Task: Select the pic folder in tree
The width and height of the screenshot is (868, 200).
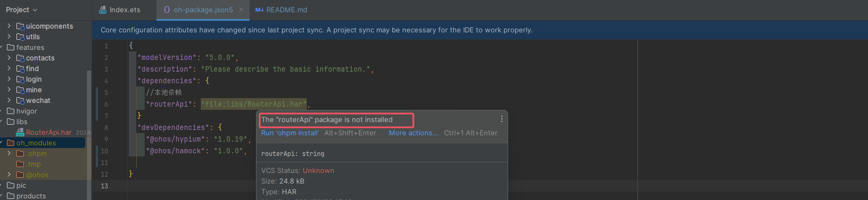Action: tap(21, 185)
